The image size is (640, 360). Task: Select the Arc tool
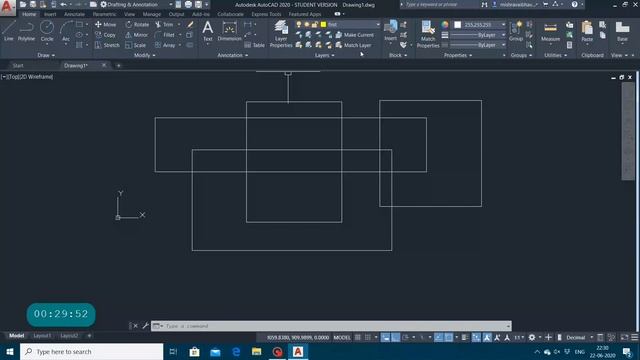[66, 31]
